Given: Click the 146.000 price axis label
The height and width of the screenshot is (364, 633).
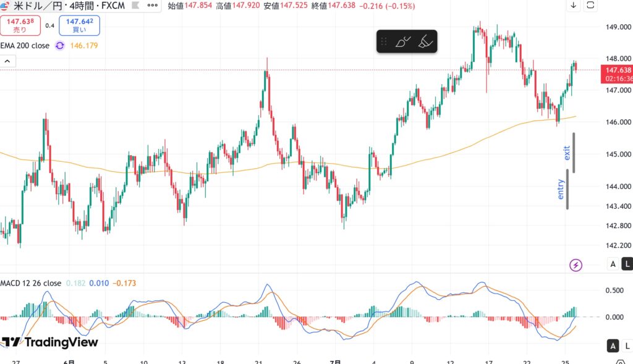Looking at the screenshot, I should coord(618,122).
